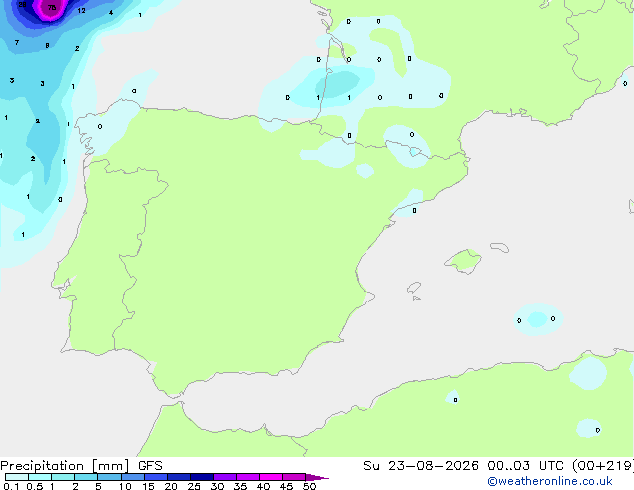Click the 5–10 mm legend color swatch
Screen dimensions: 634x490
pos(109,477)
